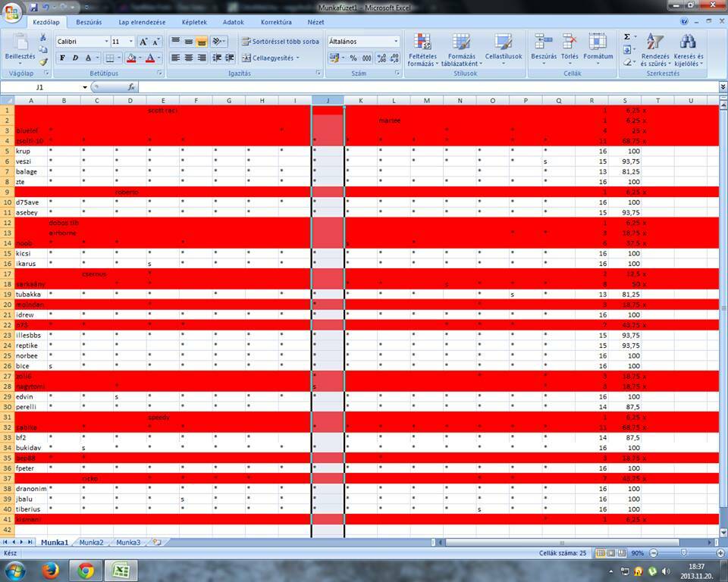Expand the Általános number format dropdown

tap(396, 42)
